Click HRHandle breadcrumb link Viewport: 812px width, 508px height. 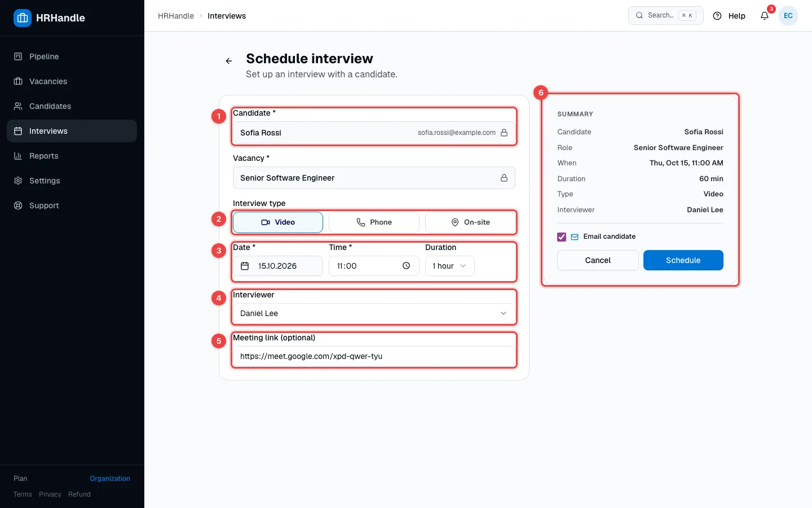(176, 16)
